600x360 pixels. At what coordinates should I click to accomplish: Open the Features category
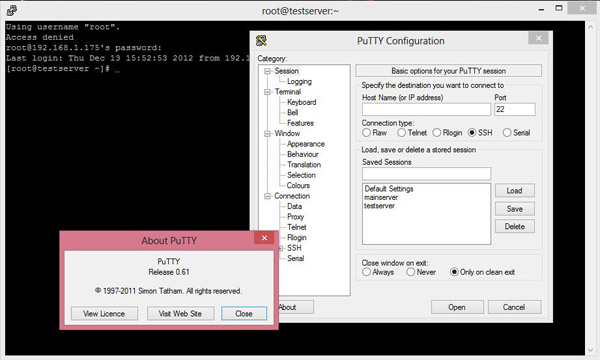(x=300, y=123)
